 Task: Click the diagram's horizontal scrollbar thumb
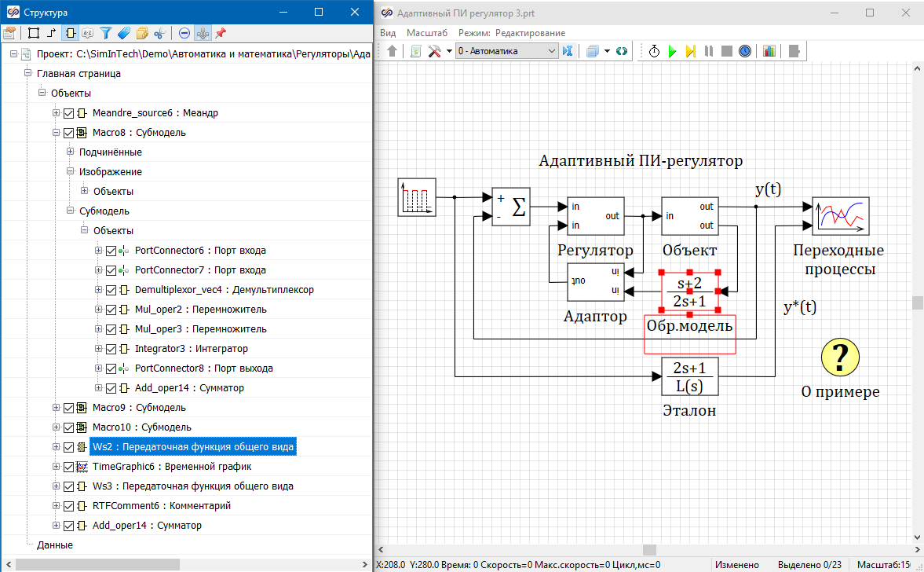(648, 550)
